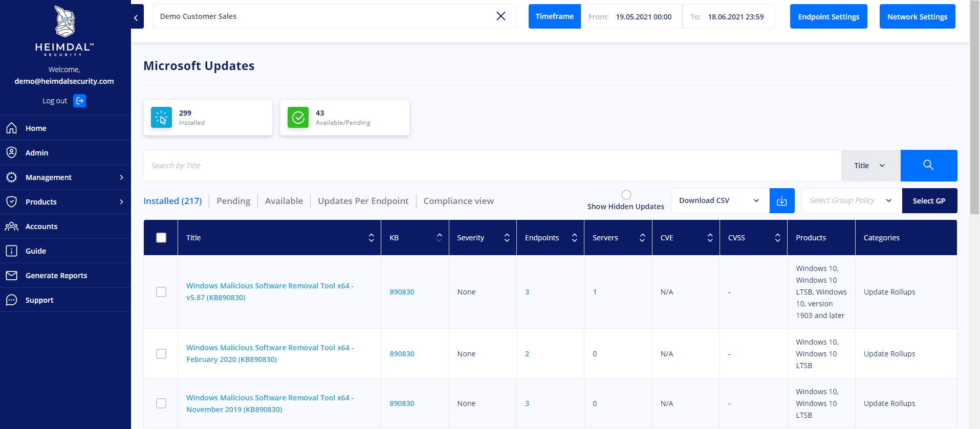Sort table by CVE column arrows
Screen dimensions: 980x429
[710, 238]
